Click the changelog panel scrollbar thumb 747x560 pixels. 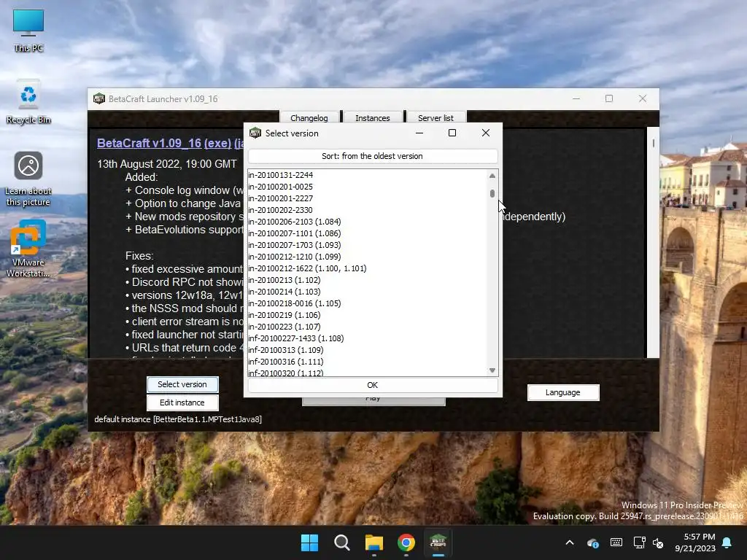[x=653, y=143]
